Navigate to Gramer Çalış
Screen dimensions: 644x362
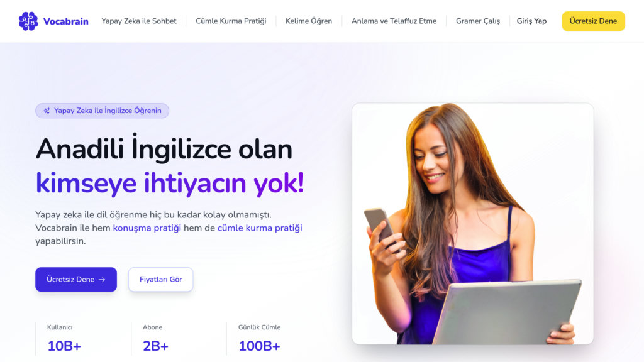[478, 21]
